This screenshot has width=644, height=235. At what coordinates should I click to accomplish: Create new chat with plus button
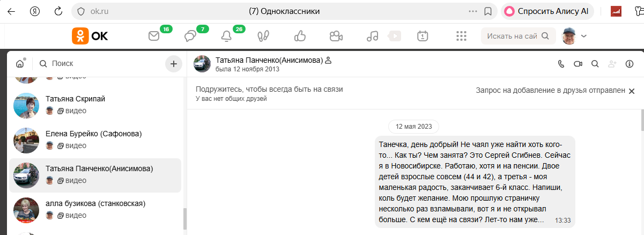(x=173, y=64)
